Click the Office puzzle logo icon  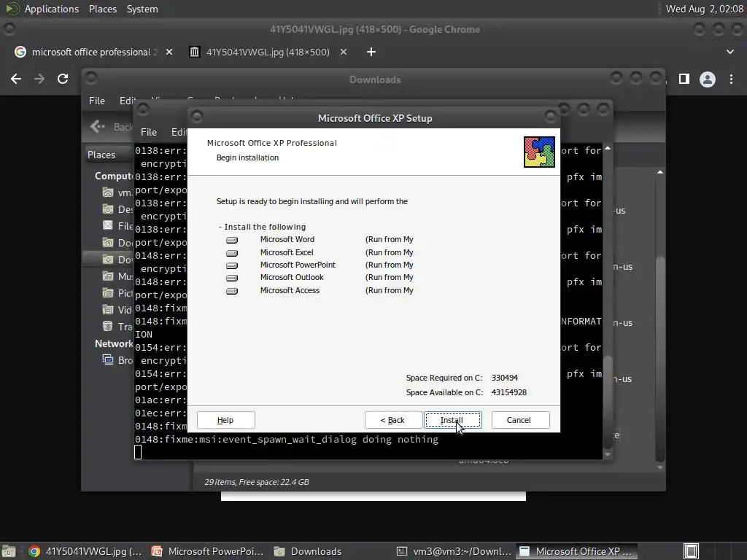pyautogui.click(x=539, y=152)
